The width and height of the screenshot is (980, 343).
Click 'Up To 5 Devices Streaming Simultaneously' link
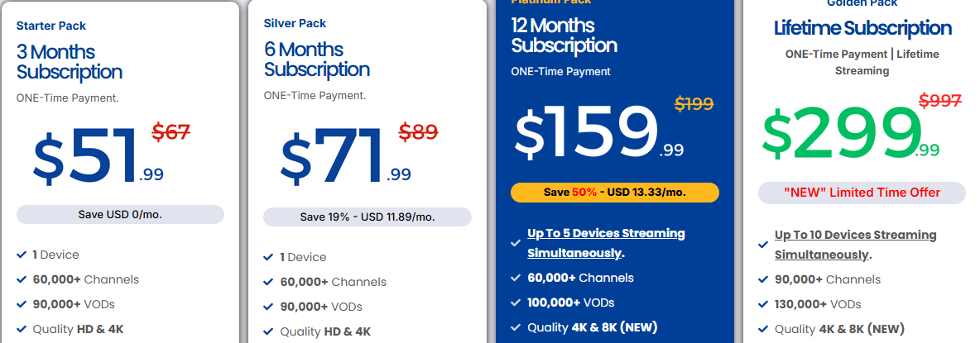606,243
